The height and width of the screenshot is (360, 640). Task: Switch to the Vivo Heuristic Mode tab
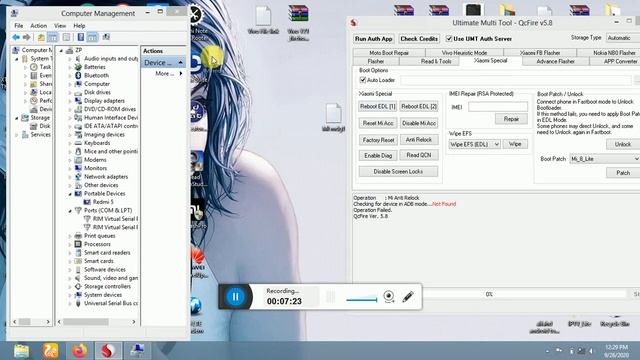[x=464, y=53]
